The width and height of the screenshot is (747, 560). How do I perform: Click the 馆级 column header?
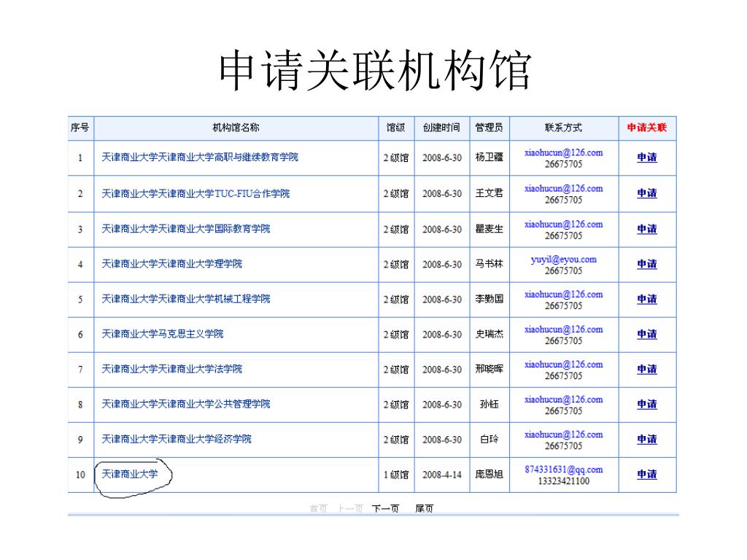[396, 128]
